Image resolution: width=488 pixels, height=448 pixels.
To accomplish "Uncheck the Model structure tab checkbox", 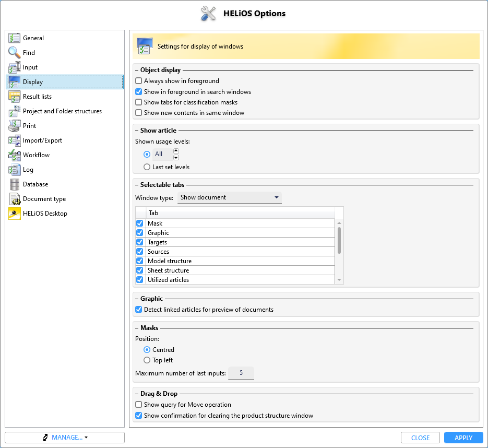I will click(140, 261).
